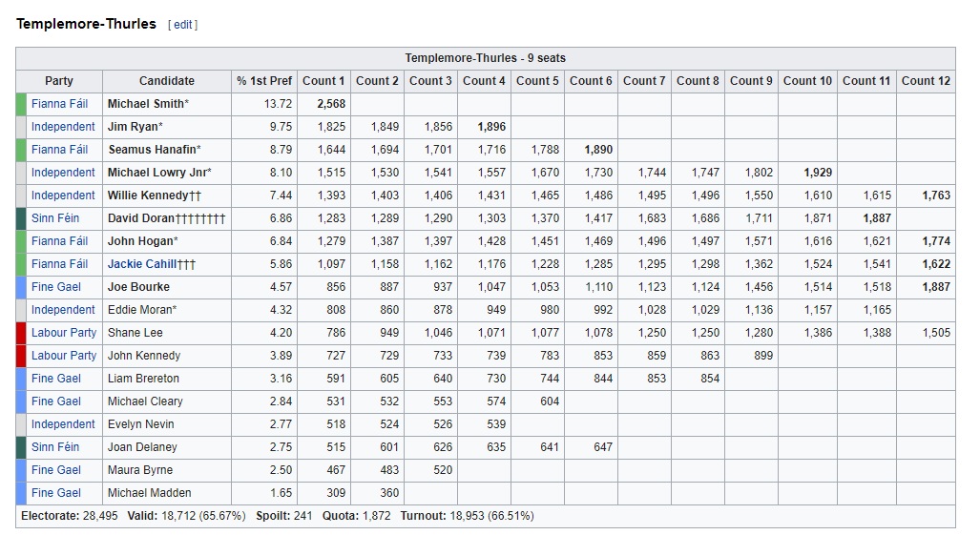Screen dimensions: 980x535
Task: Open Fianna Fáil link in Michael Smith row
Action: (59, 104)
